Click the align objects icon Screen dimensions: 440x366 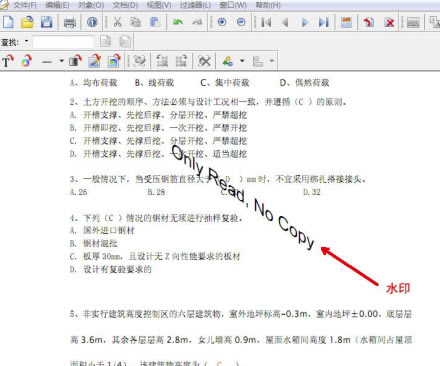click(x=257, y=61)
